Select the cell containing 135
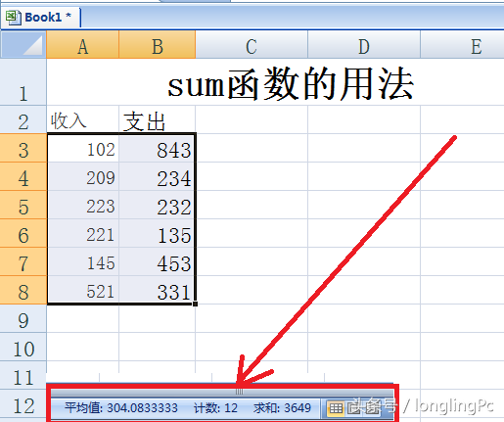The width and height of the screenshot is (504, 422). (158, 233)
